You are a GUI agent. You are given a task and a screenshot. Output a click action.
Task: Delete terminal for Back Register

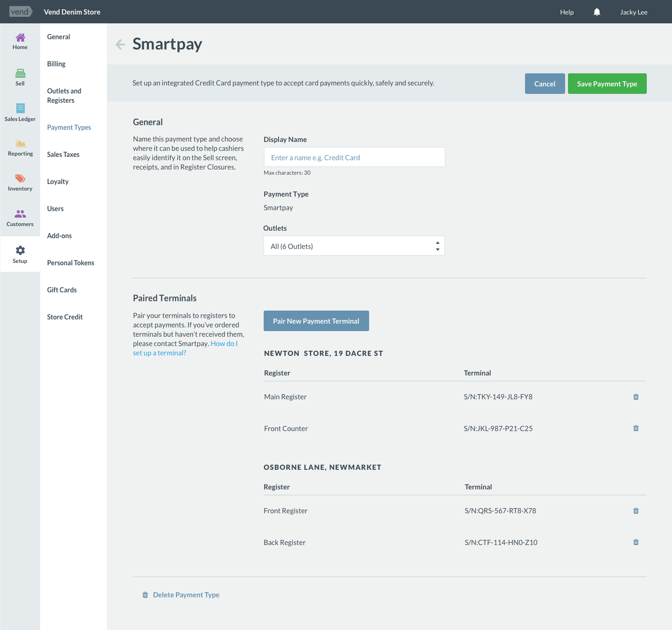pyautogui.click(x=636, y=542)
